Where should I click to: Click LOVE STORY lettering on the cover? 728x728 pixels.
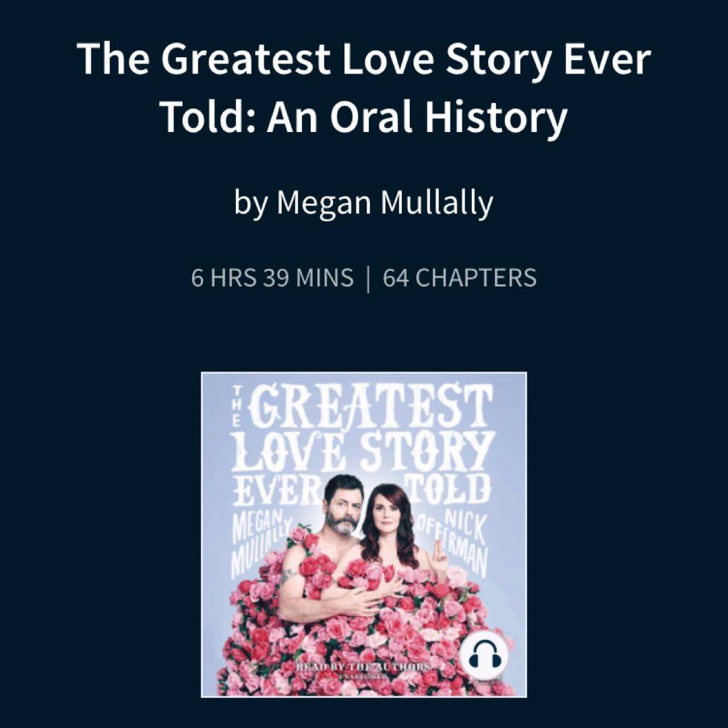363,453
